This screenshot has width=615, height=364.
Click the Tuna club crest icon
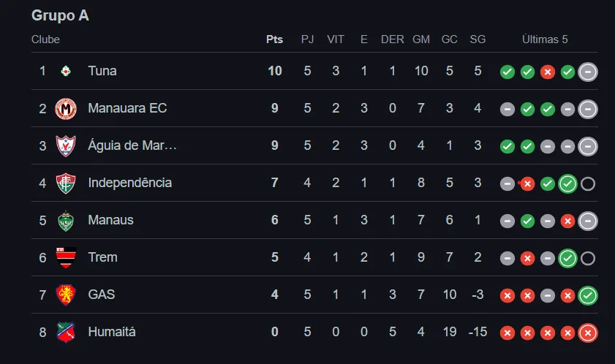pos(66,71)
